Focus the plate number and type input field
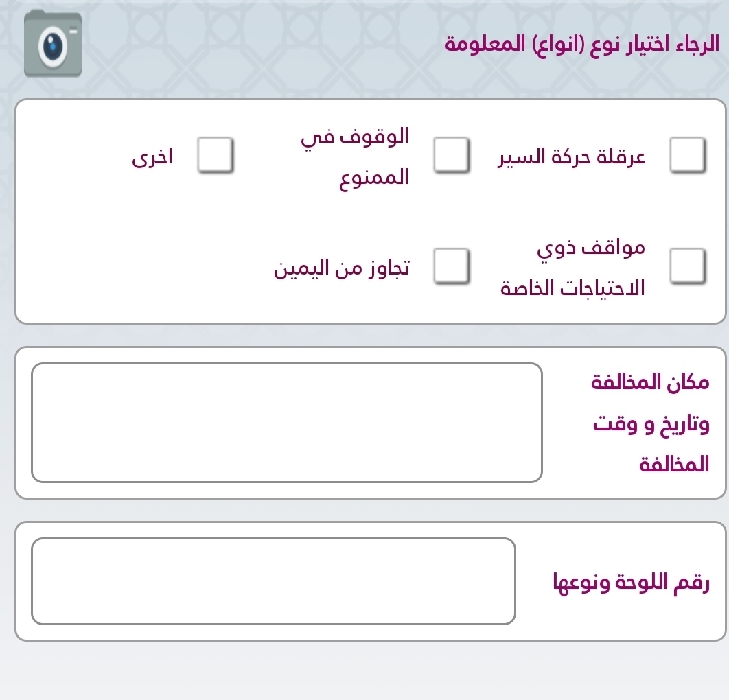The width and height of the screenshot is (729, 700). coord(273,581)
